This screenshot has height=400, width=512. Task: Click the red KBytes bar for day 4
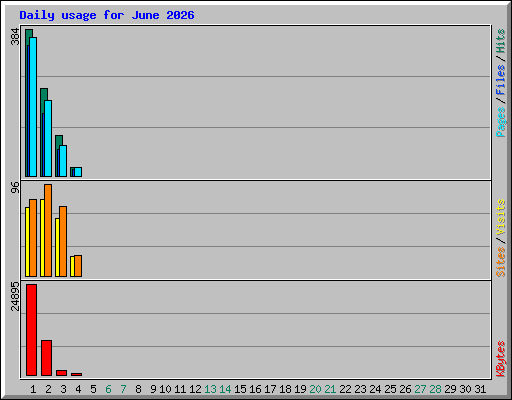tap(76, 374)
